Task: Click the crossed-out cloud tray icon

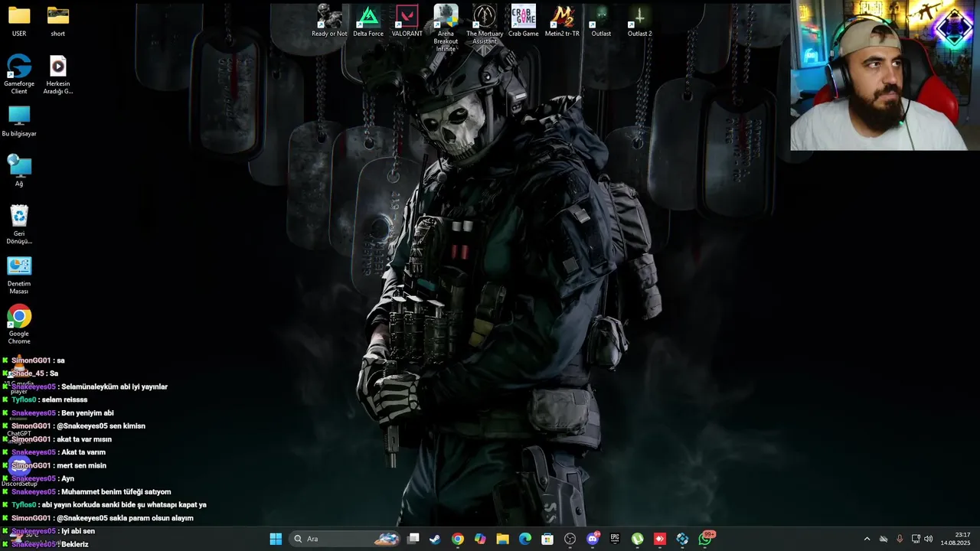Action: click(x=884, y=539)
